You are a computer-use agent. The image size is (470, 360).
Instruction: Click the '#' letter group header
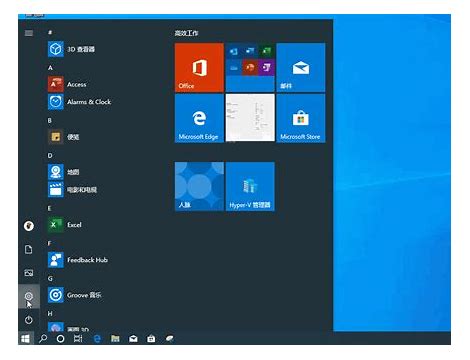(x=50, y=32)
